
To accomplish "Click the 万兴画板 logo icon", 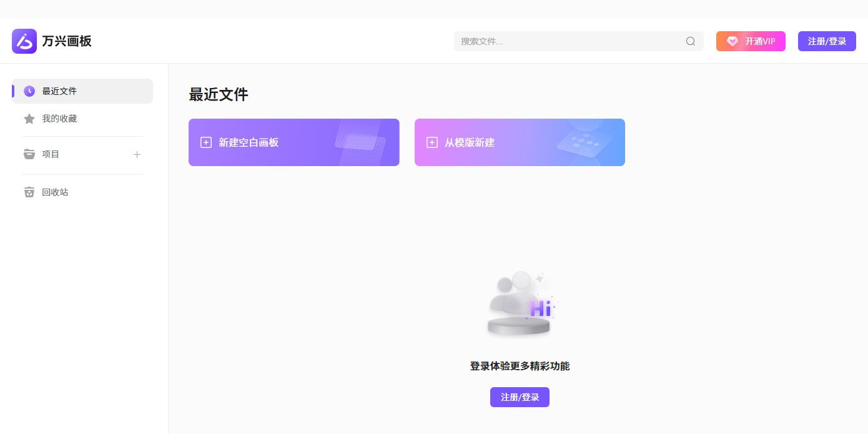I will 24,41.
